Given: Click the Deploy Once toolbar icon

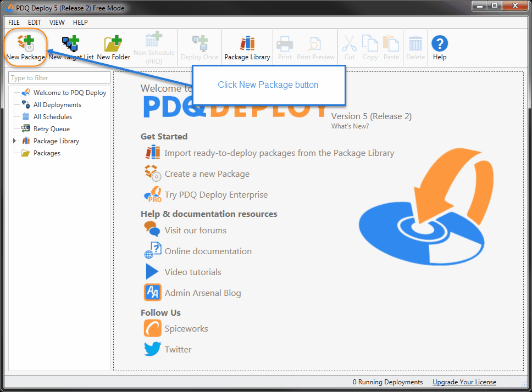Looking at the screenshot, I should (199, 43).
